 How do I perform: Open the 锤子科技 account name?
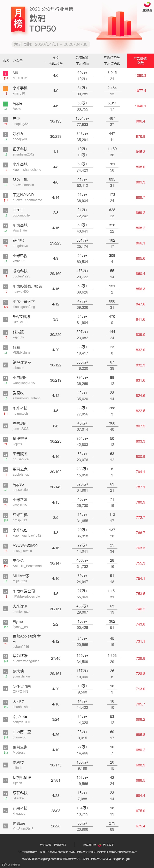pos(20,149)
